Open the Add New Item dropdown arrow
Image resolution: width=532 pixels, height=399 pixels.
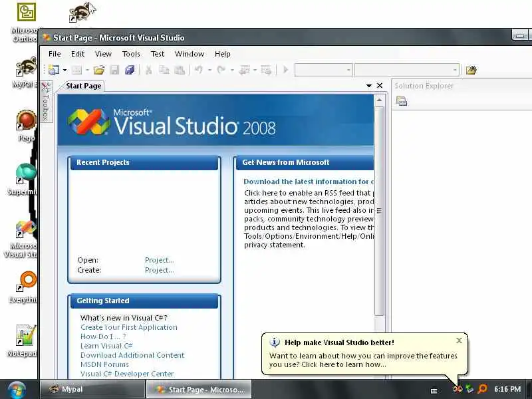tap(87, 70)
